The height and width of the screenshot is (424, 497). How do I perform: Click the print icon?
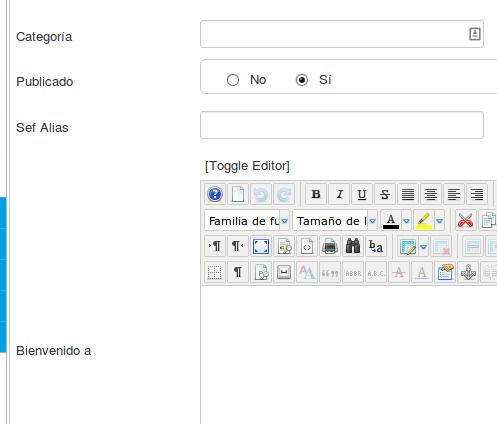330,246
